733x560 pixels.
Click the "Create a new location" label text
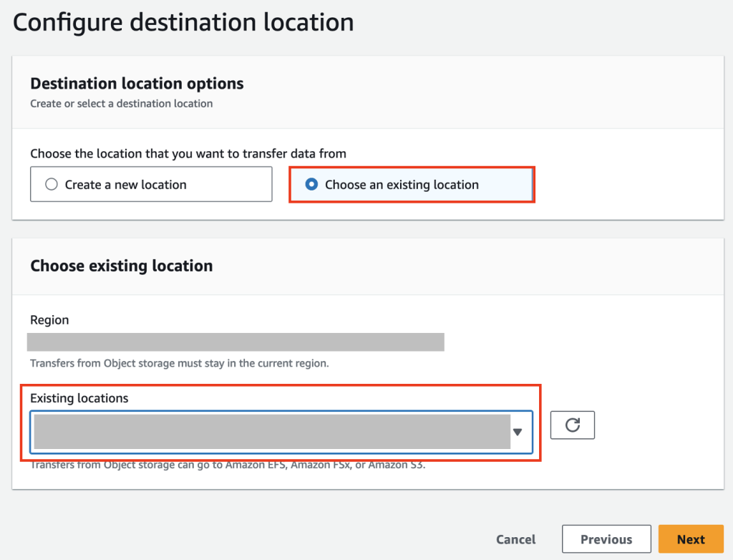tap(125, 185)
